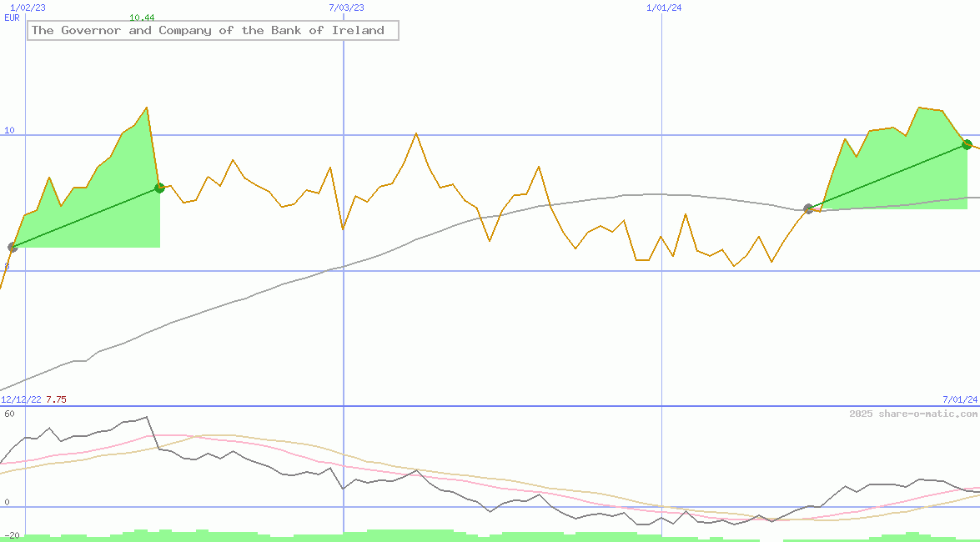Viewport: 980px width, 542px height.
Task: Open the share-o-matic.com watermark link
Action: point(913,414)
